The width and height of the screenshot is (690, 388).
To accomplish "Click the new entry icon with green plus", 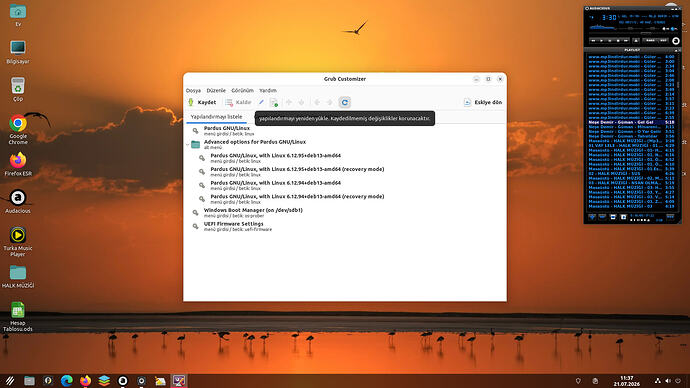I will click(274, 102).
